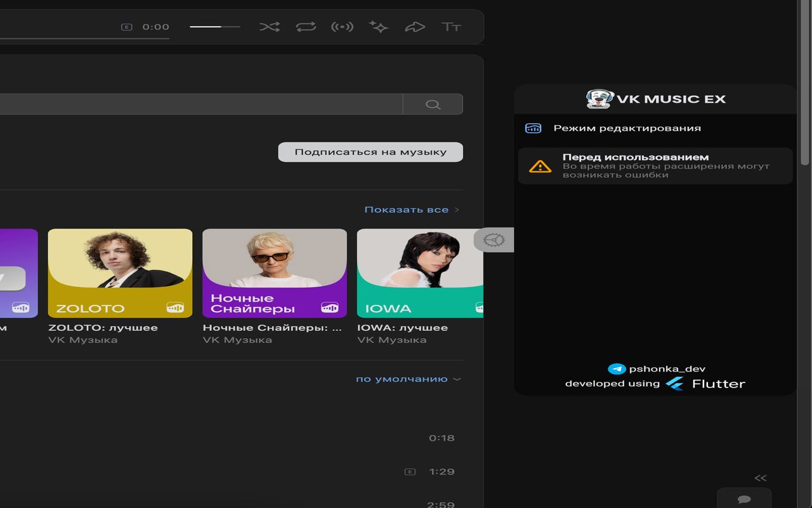
Task: Open the по умолчанию sort dropdown
Action: click(x=409, y=379)
